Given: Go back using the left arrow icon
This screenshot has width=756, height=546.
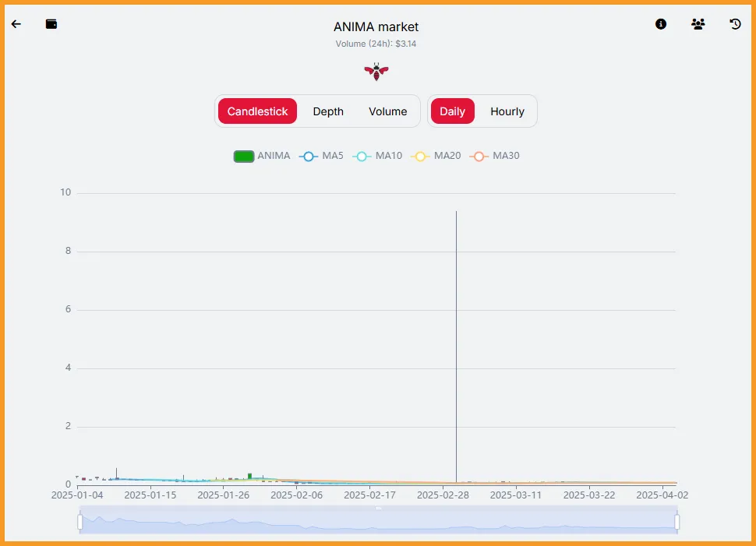Looking at the screenshot, I should click(x=16, y=24).
